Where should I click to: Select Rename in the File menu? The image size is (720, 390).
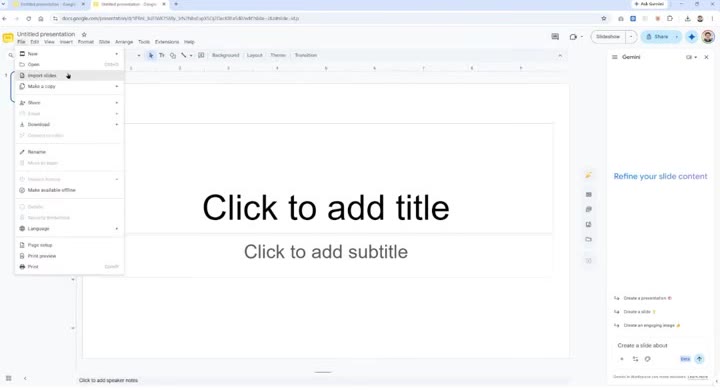[69, 152]
